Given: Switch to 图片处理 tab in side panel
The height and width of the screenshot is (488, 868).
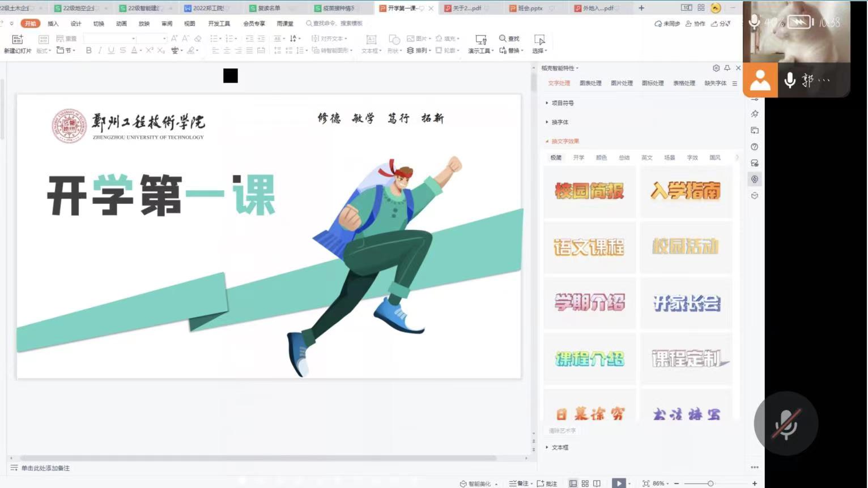Looking at the screenshot, I should click(622, 83).
